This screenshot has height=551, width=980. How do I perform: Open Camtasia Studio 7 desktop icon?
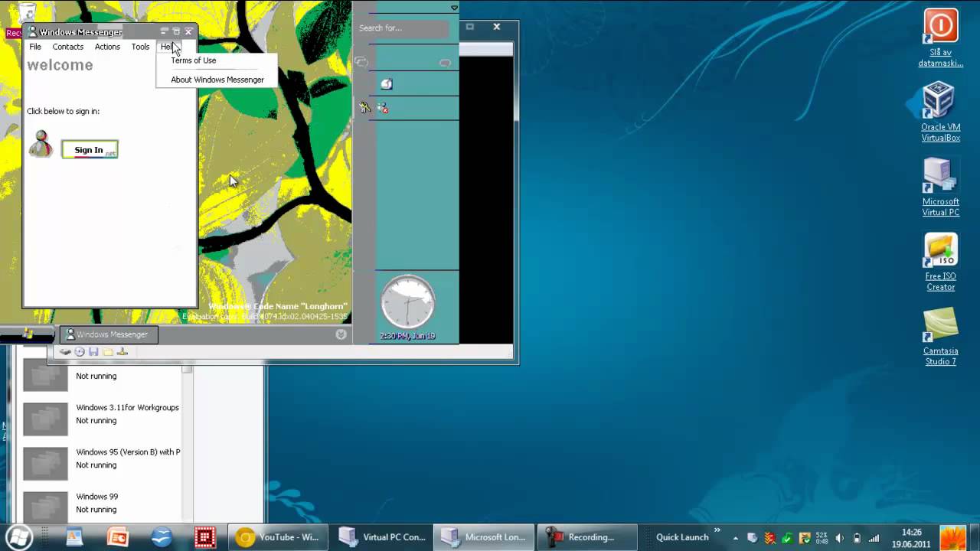click(940, 337)
